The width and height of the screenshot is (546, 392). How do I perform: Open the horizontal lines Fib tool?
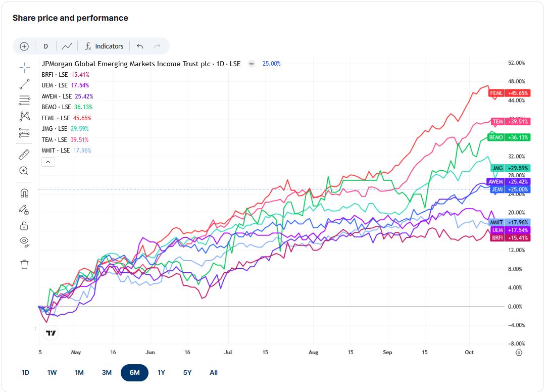pos(24,100)
